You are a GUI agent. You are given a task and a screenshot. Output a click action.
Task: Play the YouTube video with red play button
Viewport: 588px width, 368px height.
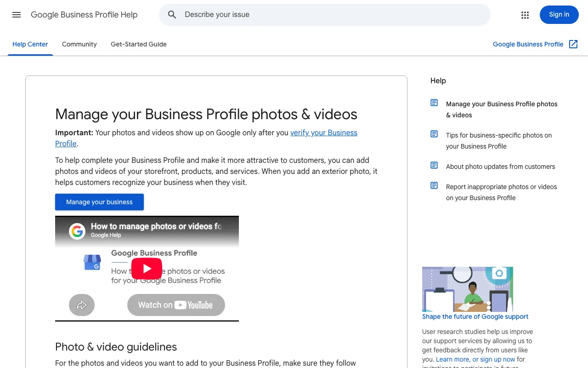(x=147, y=269)
